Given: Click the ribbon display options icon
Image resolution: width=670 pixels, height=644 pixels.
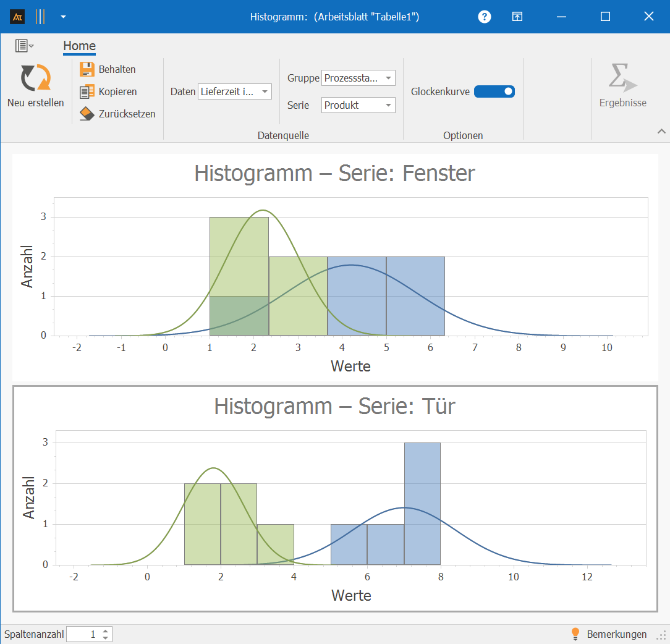Looking at the screenshot, I should (517, 17).
